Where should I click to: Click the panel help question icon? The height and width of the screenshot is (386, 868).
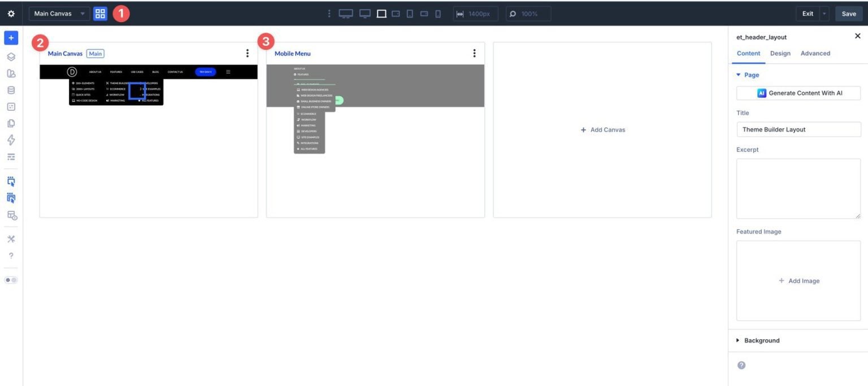pyautogui.click(x=741, y=365)
